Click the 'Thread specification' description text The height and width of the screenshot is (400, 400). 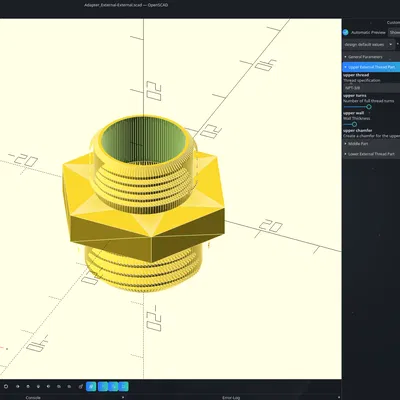[362, 80]
